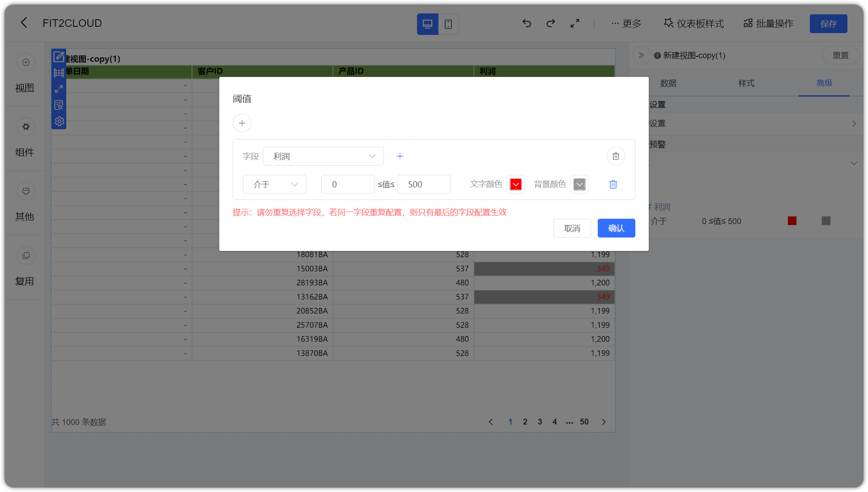Click highlighted 349 cell in 15003BA row
The height and width of the screenshot is (492, 868).
(x=544, y=269)
